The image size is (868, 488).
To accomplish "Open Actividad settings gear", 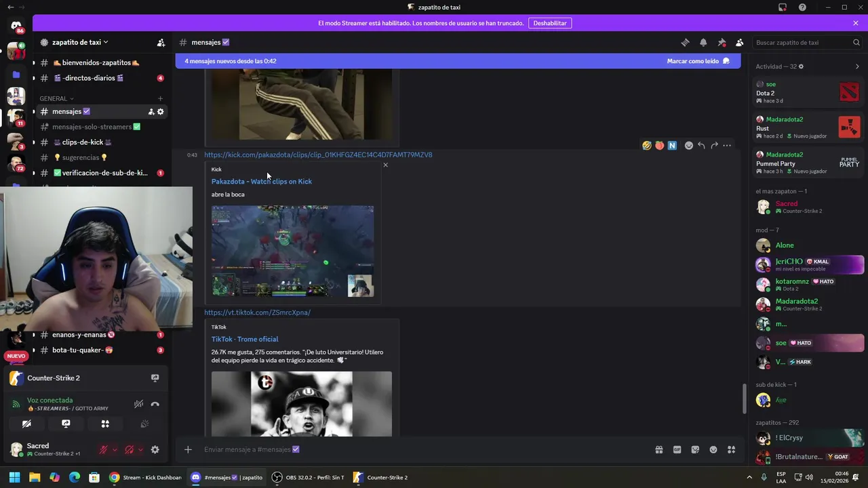I will point(801,66).
